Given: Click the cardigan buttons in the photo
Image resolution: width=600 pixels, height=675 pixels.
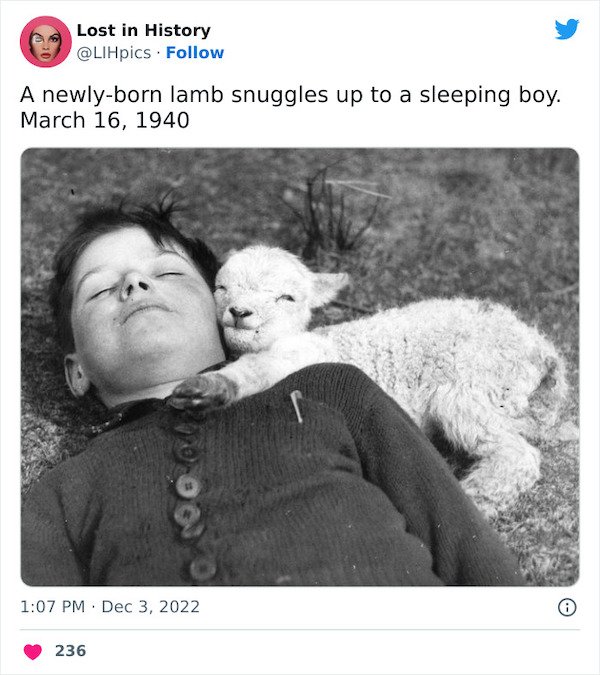Looking at the screenshot, I should click(x=192, y=491).
